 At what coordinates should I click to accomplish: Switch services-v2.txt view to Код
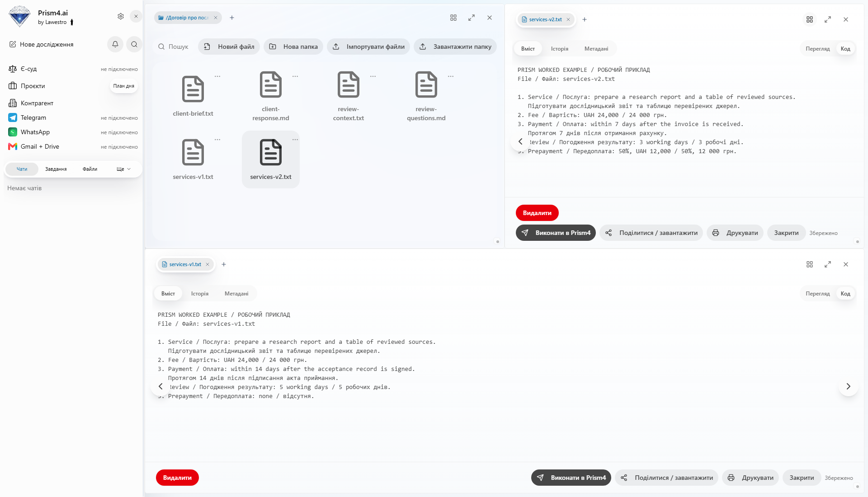845,49
